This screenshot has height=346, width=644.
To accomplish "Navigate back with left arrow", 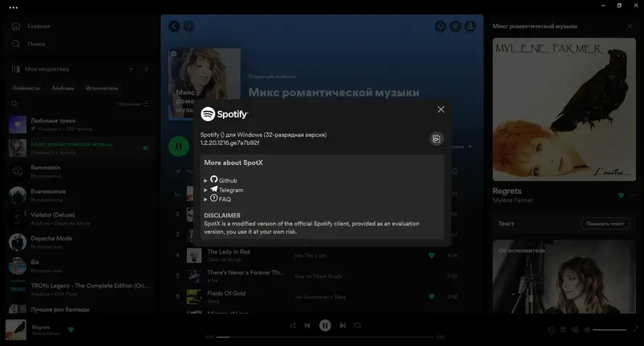I will point(174,27).
